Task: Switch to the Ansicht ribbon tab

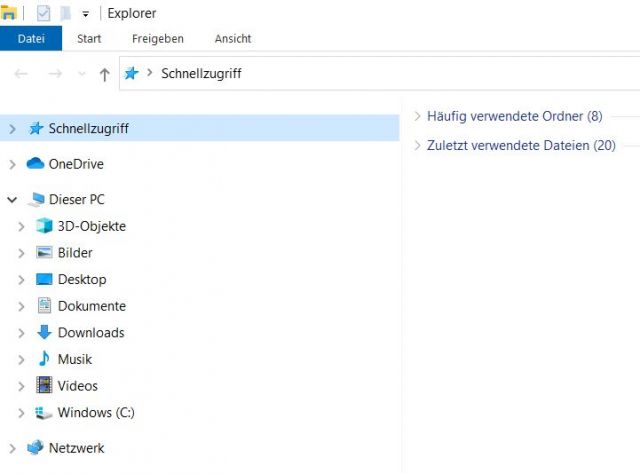Action: 233,38
